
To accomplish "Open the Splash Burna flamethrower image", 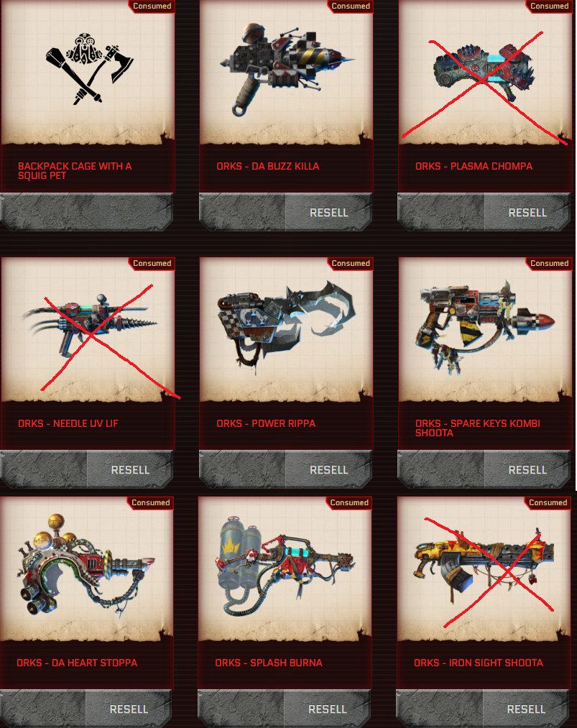I will tap(285, 566).
